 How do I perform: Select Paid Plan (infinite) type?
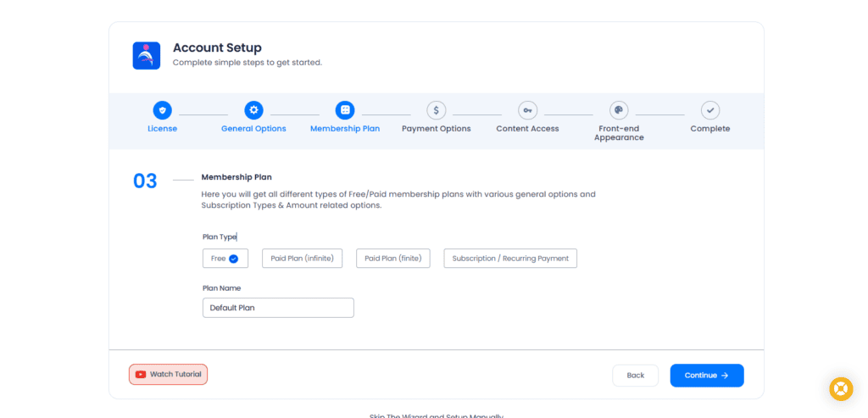[x=303, y=259]
